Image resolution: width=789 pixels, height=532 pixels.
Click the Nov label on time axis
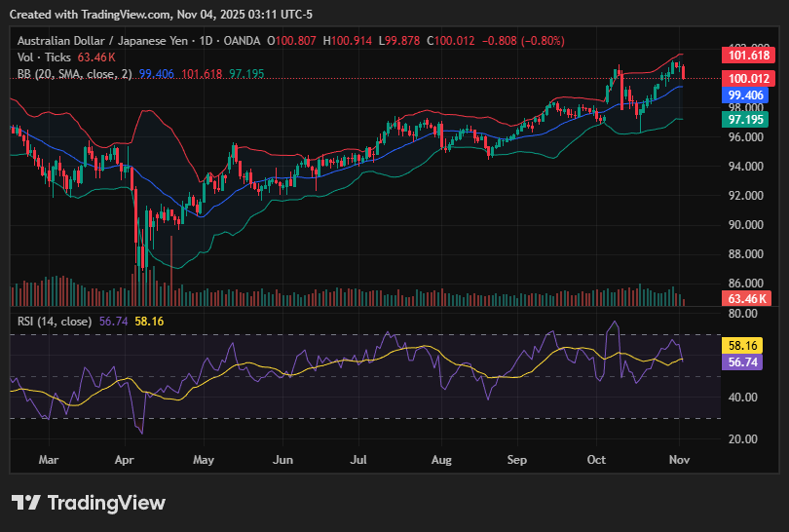[680, 458]
